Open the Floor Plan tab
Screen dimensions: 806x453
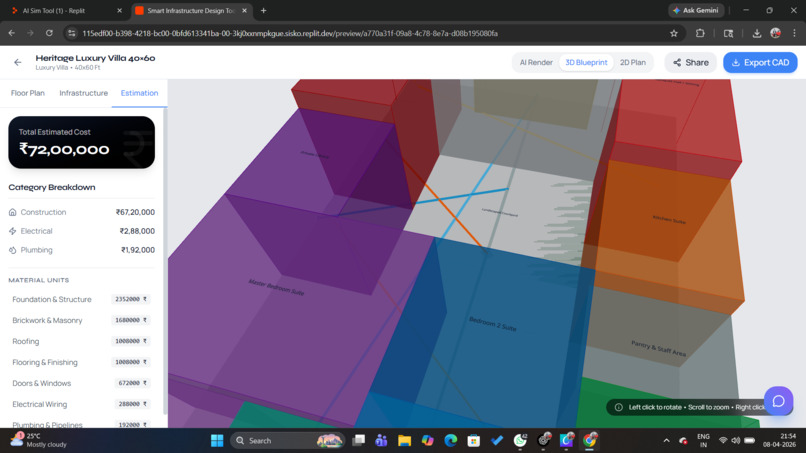[28, 93]
